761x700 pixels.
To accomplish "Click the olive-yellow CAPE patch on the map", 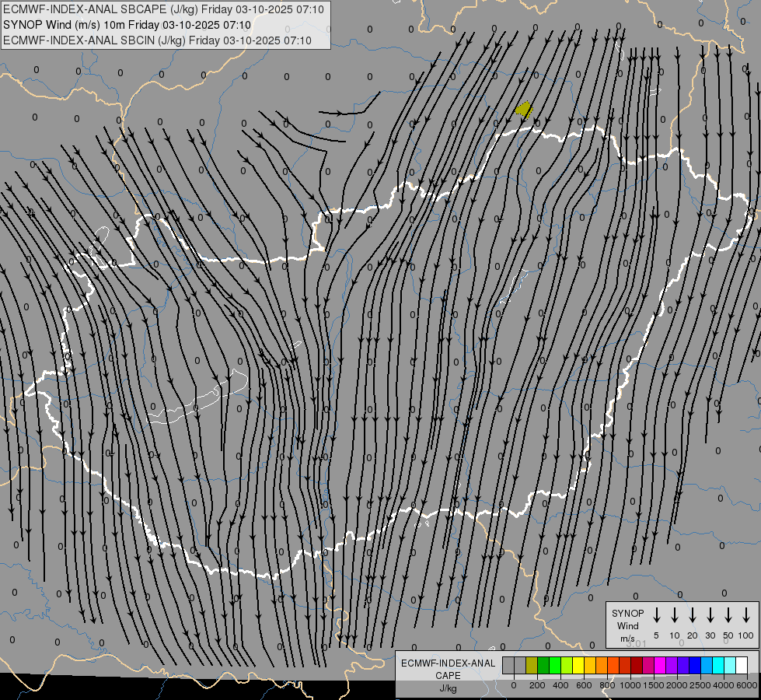I will pos(524,109).
